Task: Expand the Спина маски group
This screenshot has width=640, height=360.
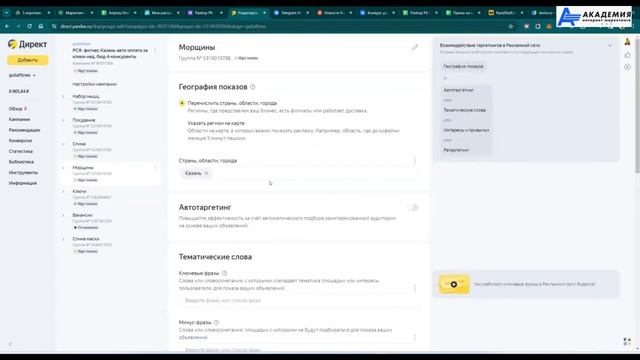Action: pos(63,239)
